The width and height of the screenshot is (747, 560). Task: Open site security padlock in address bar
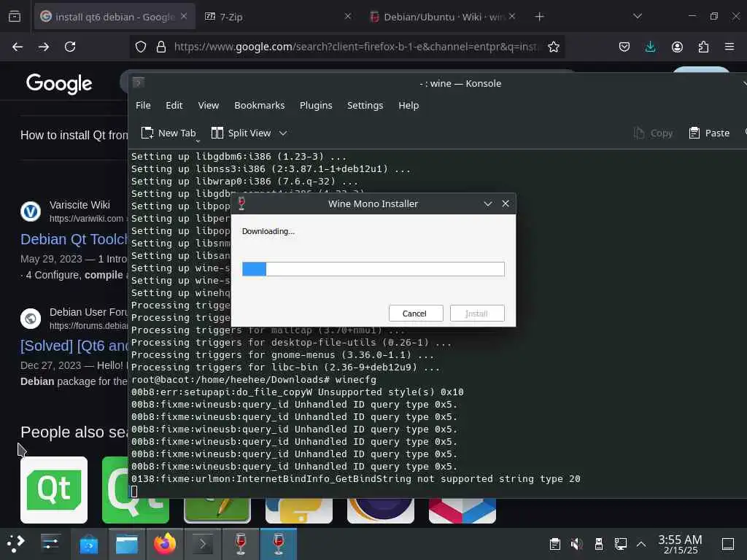click(161, 47)
